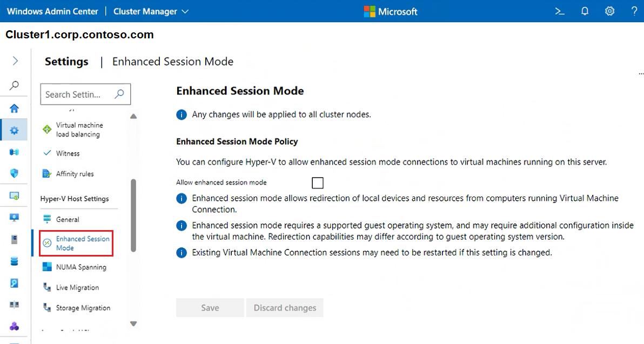Screen dimensions: 644x344
Task: Open the Witness settings section
Action: click(x=69, y=153)
